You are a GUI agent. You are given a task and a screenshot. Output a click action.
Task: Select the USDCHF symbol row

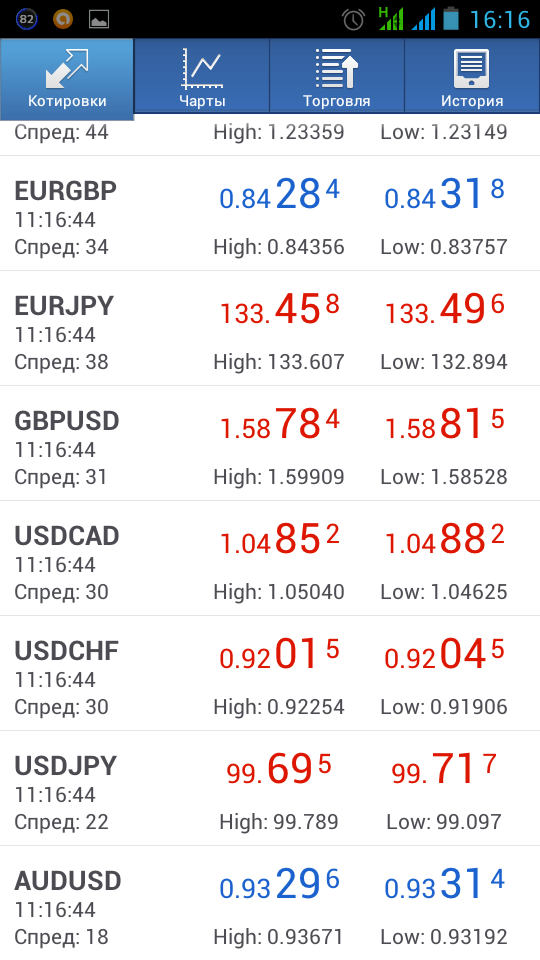coord(270,673)
